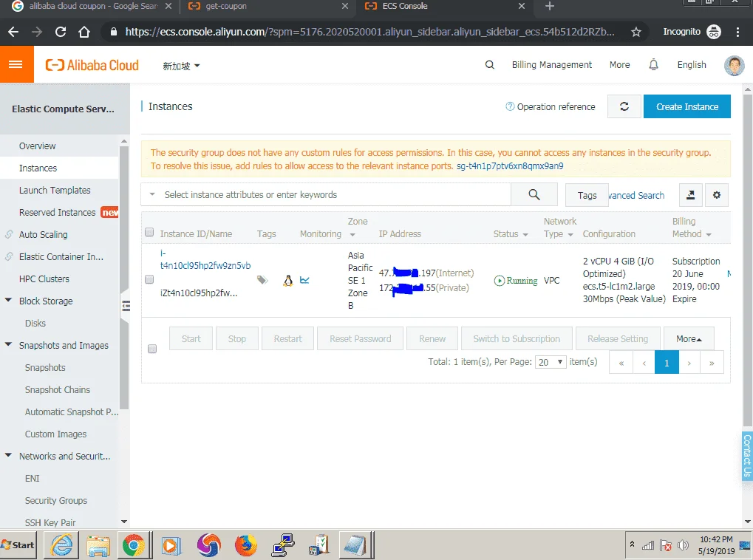Click the header search magnifier icon
This screenshot has height=560, width=753.
[489, 65]
